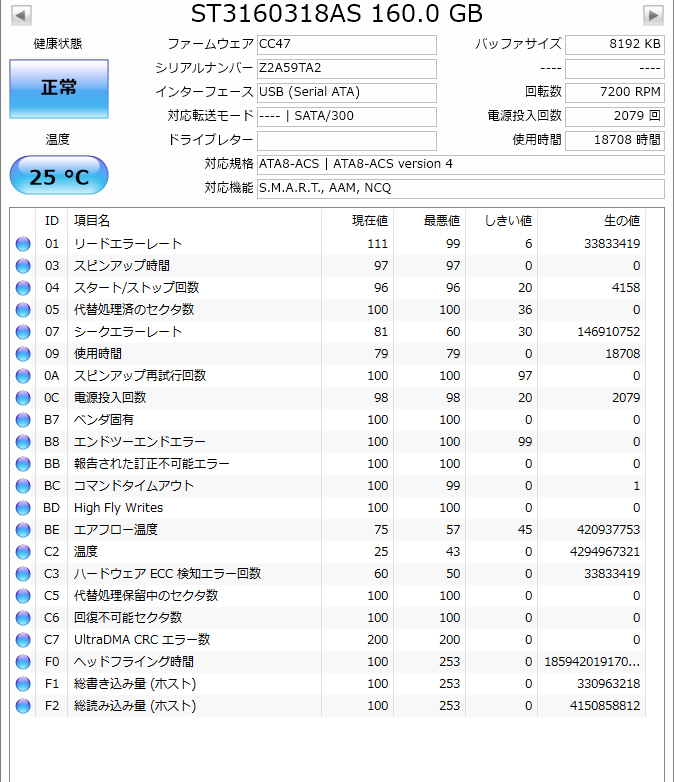Click the disk title ST3160318AS 160.0 GB
The image size is (674, 782).
pyautogui.click(x=337, y=13)
